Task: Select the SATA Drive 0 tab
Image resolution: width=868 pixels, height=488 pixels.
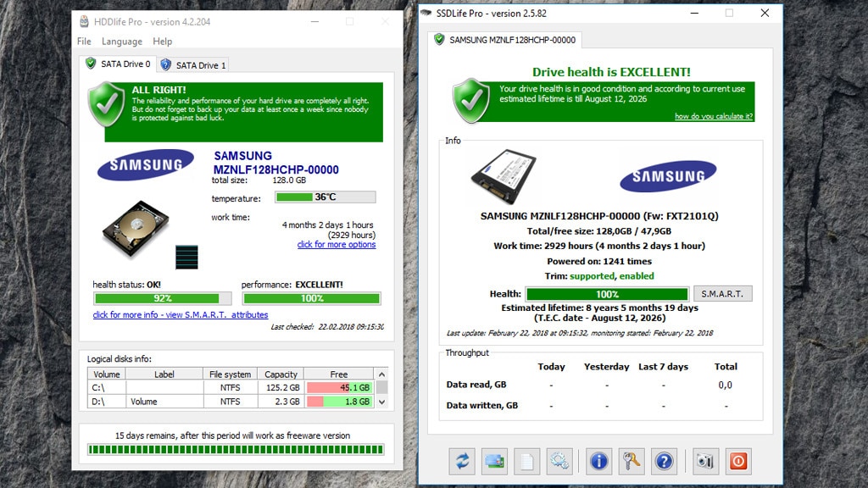Action: click(118, 64)
